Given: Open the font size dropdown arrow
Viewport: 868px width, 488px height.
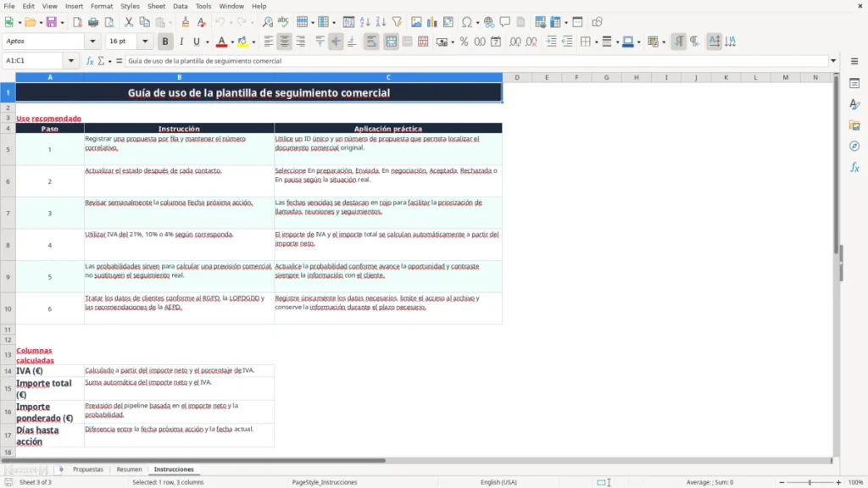Looking at the screenshot, I should [145, 42].
